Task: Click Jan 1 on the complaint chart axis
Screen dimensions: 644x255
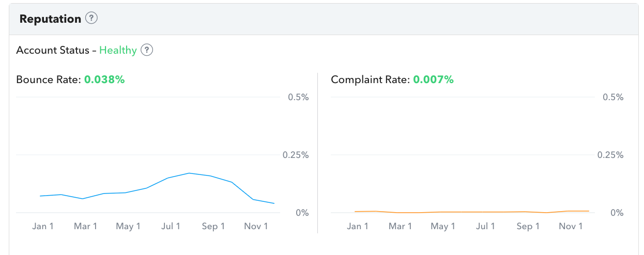Action: click(x=358, y=226)
